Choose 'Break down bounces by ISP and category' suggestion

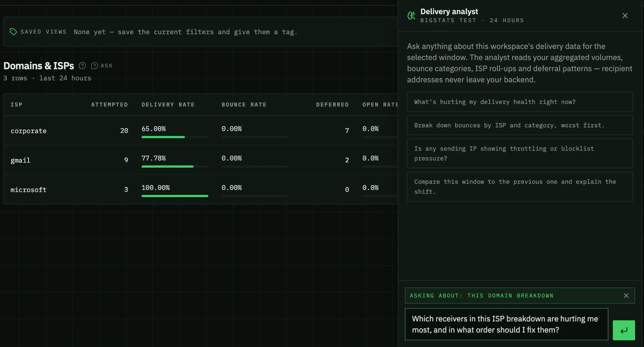pyautogui.click(x=520, y=125)
